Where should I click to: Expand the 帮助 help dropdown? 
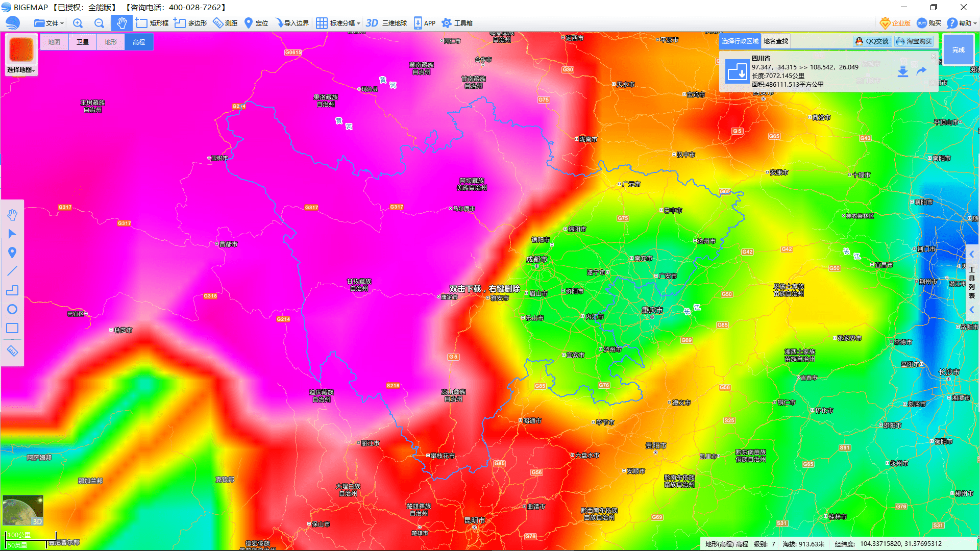pos(962,23)
